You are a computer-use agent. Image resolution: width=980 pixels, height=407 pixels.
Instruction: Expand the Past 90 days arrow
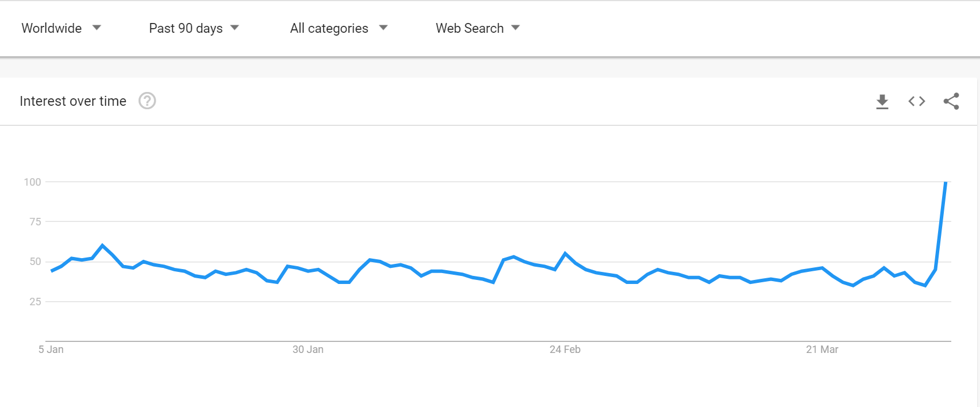pos(234,28)
